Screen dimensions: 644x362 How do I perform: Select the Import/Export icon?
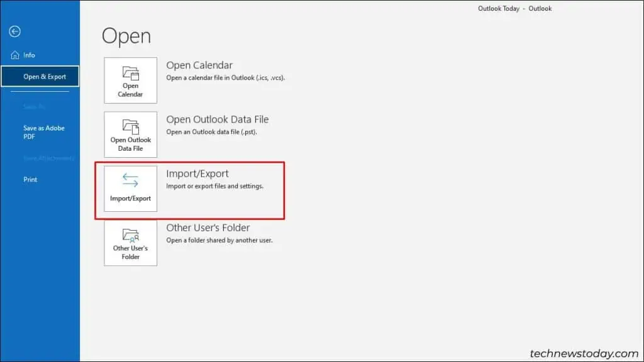click(x=130, y=189)
